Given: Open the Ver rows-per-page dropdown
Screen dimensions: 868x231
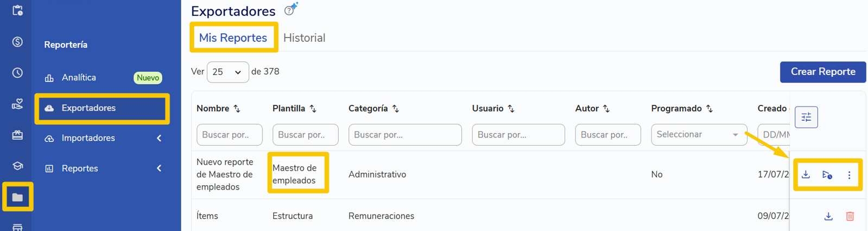Looking at the screenshot, I should click(x=227, y=72).
